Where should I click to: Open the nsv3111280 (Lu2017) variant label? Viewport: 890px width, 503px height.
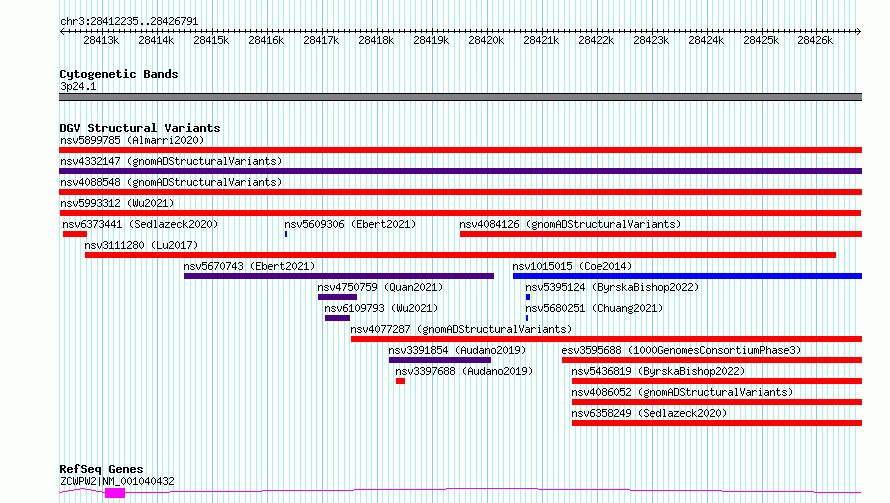[x=141, y=245]
